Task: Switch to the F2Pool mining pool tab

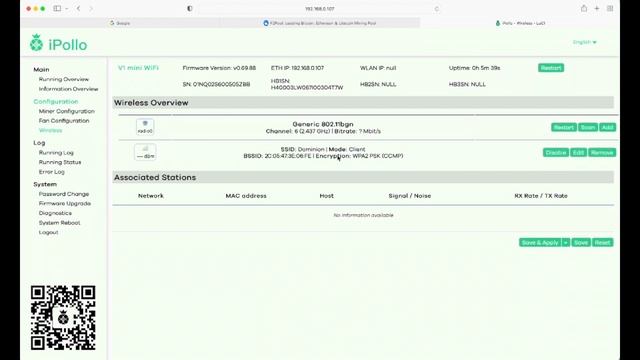Action: pos(320,23)
